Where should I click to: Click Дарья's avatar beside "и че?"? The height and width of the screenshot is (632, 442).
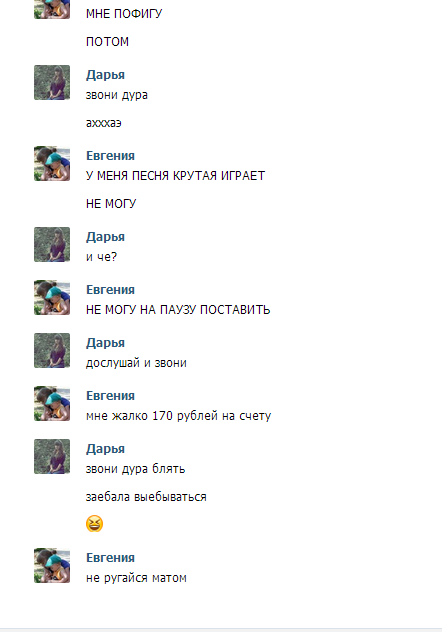[52, 245]
